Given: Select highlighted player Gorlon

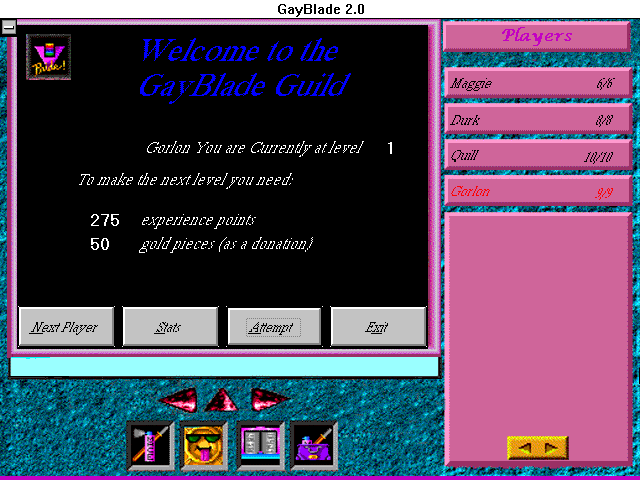Looking at the screenshot, I should (x=537, y=191).
